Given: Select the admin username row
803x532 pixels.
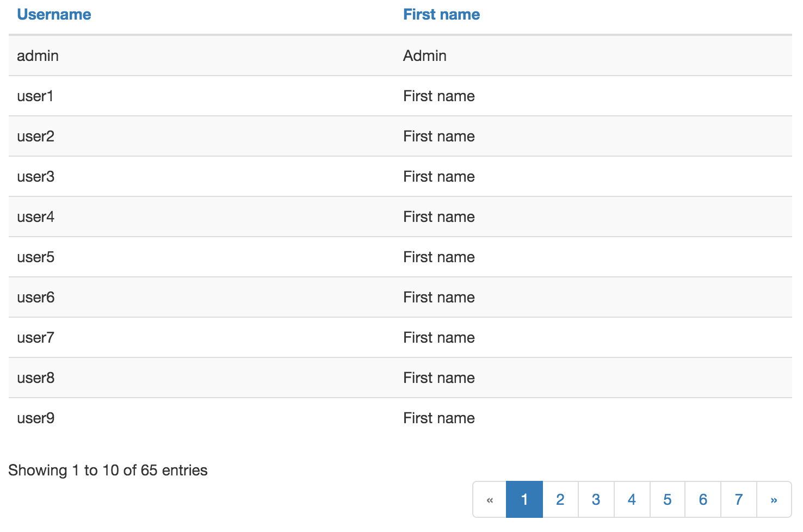Looking at the screenshot, I should 38,55.
